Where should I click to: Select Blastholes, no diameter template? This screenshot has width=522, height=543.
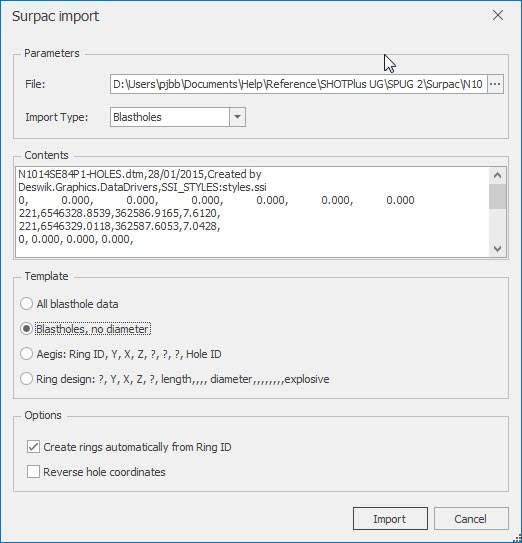[x=85, y=329]
